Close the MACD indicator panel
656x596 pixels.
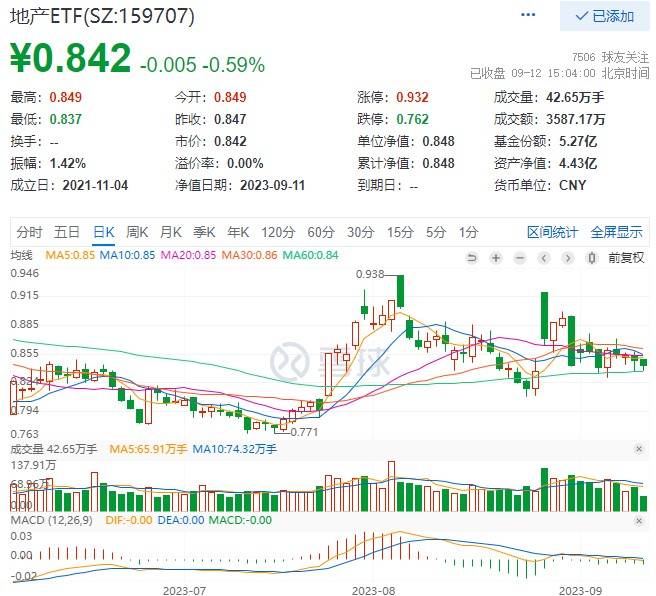pyautogui.click(x=639, y=520)
